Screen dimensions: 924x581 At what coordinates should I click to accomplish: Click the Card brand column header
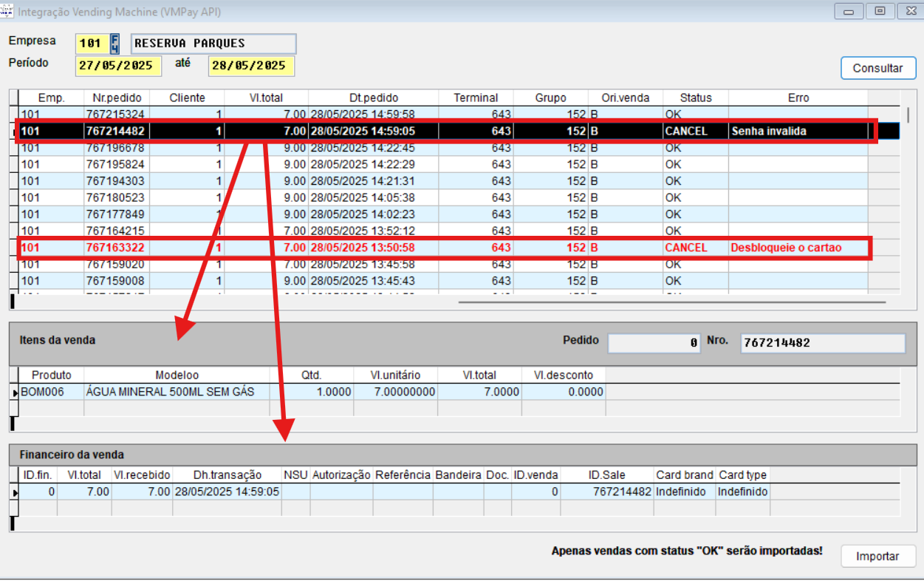click(684, 475)
